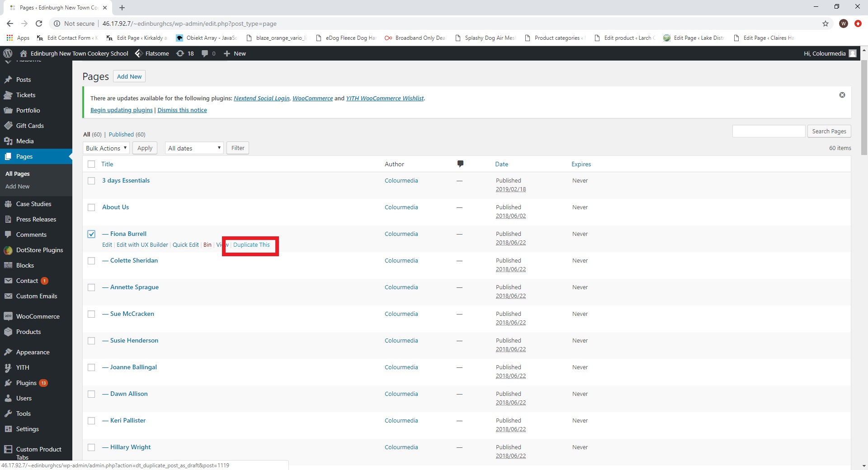This screenshot has width=868, height=470.
Task: Click into the search pages text field
Action: (x=768, y=131)
